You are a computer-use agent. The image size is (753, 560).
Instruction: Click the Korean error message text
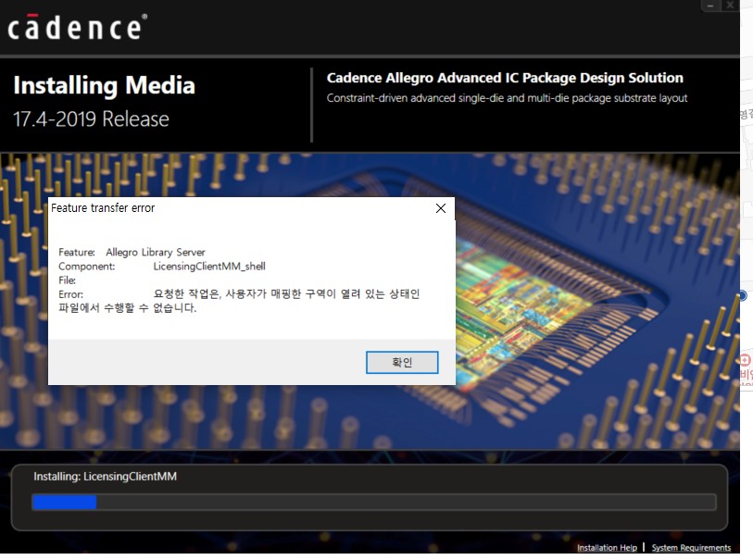tap(239, 301)
